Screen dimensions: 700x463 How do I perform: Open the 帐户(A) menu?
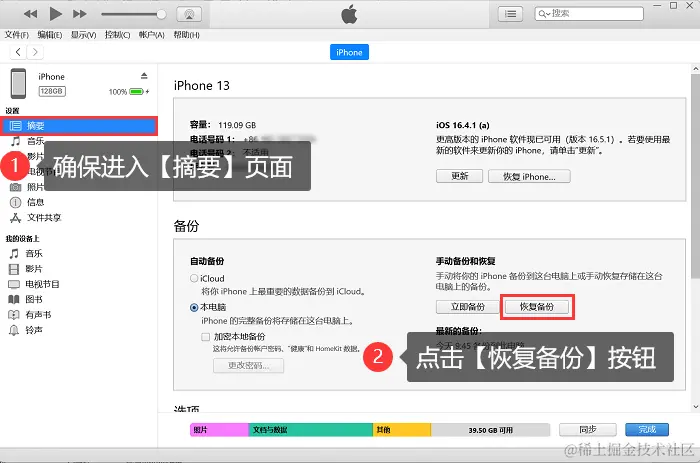point(151,35)
